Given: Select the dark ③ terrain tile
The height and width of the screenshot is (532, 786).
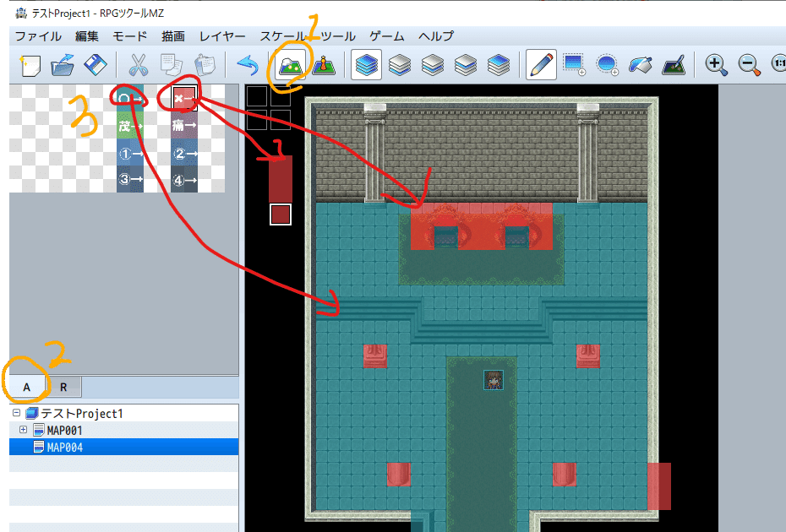Looking at the screenshot, I should 130,179.
